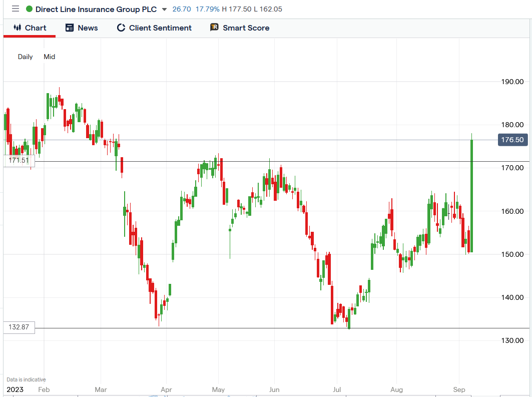The height and width of the screenshot is (397, 532).
Task: Click the Client Sentiment circular icon
Action: [121, 28]
